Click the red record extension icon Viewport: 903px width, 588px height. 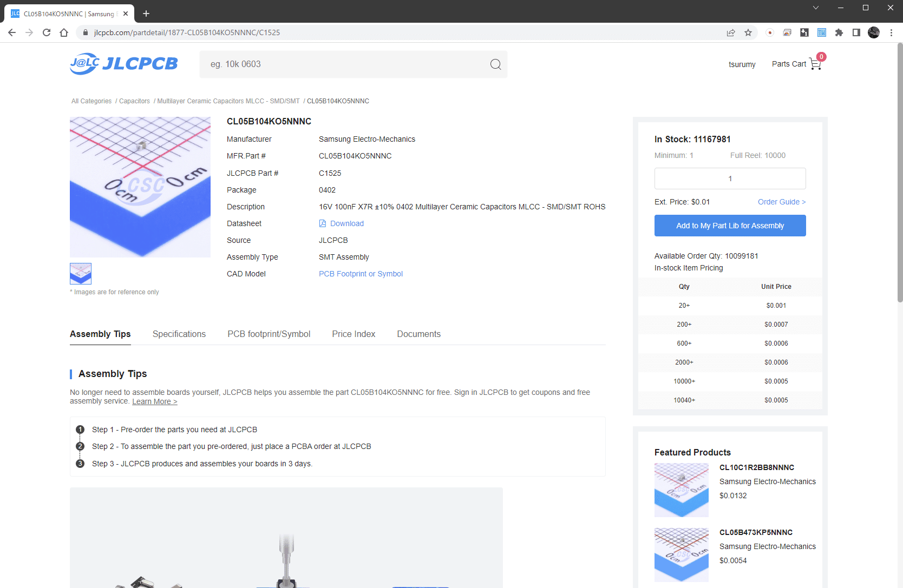pyautogui.click(x=770, y=32)
